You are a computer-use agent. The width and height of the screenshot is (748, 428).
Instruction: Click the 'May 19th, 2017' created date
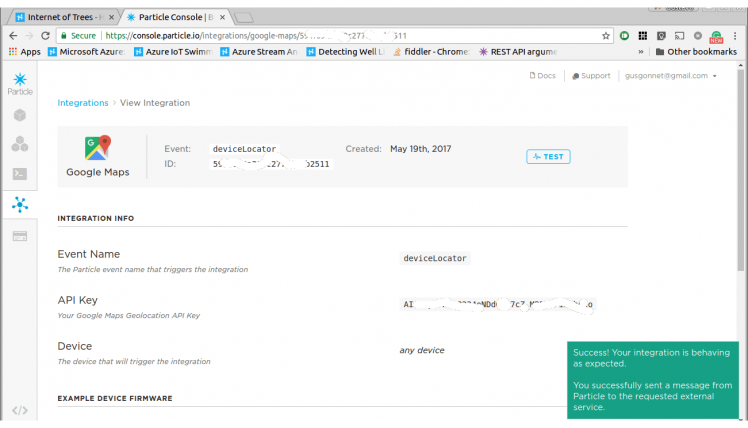tap(421, 149)
